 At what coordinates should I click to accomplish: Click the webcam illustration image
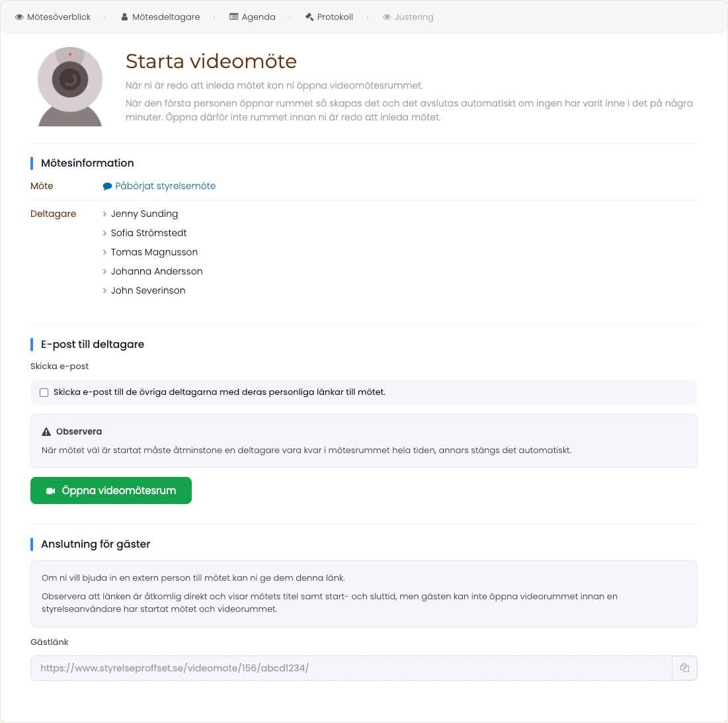(70, 87)
